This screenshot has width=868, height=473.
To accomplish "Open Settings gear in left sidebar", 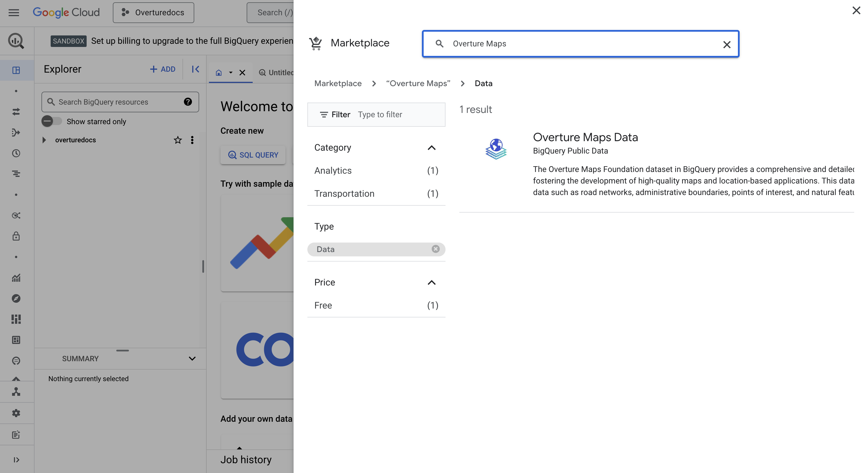I will [x=16, y=413].
